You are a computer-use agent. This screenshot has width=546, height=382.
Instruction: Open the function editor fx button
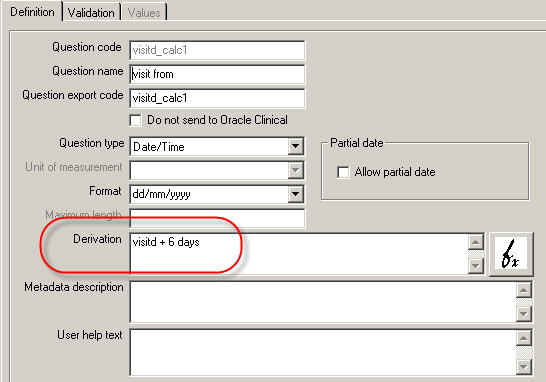[511, 255]
